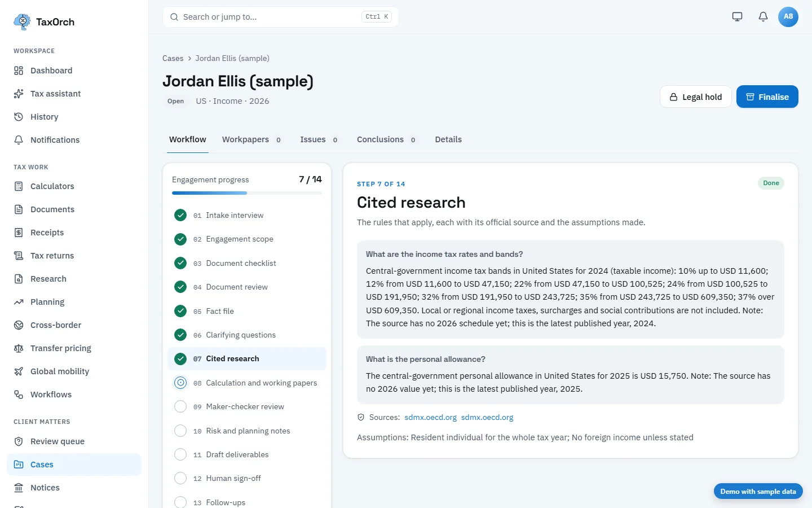Select step 09 Maker-checker review
The height and width of the screenshot is (508, 812).
coord(247,406)
